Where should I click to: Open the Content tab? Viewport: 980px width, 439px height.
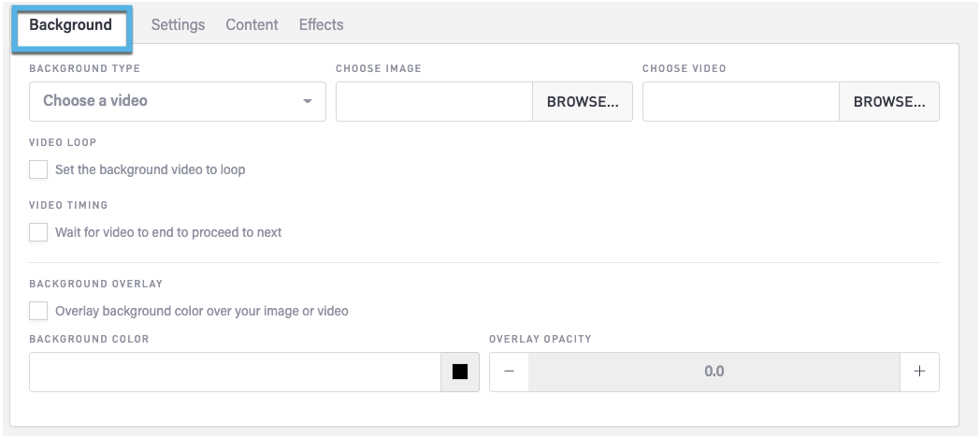[252, 24]
